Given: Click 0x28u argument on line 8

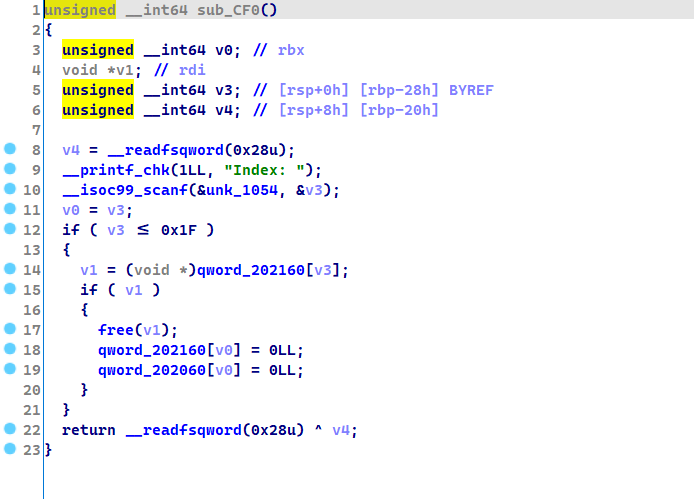Looking at the screenshot, I should coord(255,150).
